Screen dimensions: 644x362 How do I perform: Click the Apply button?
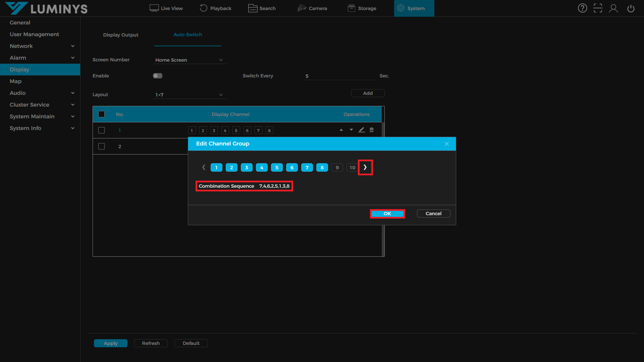click(x=110, y=343)
